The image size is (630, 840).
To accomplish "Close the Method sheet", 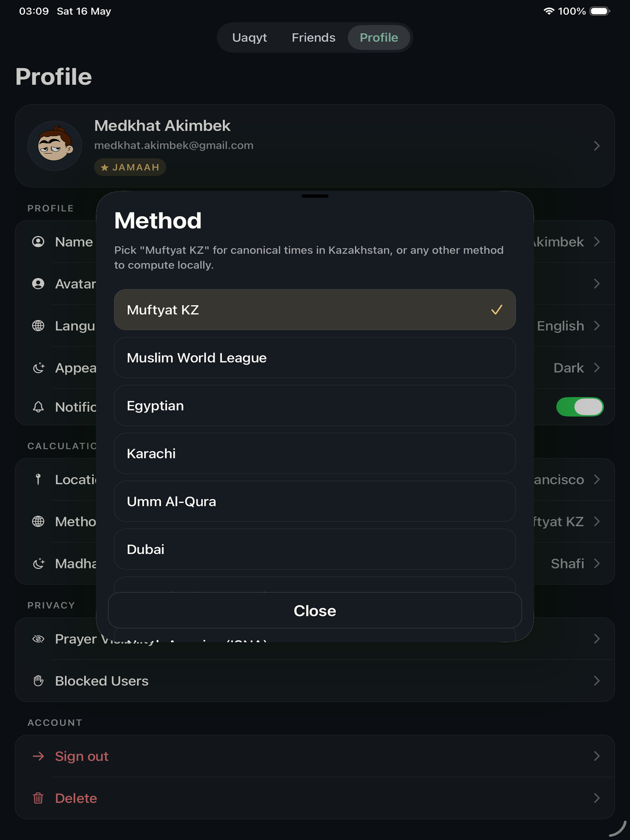I will 315,611.
